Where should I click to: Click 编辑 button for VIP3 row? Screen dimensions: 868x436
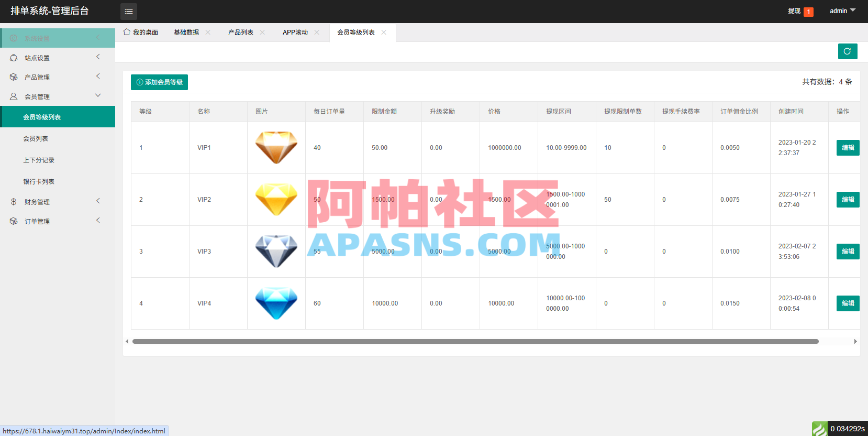[x=848, y=252]
